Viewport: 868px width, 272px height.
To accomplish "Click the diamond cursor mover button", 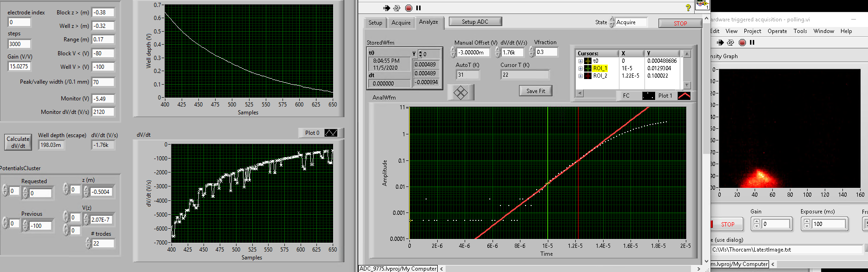I will (460, 93).
